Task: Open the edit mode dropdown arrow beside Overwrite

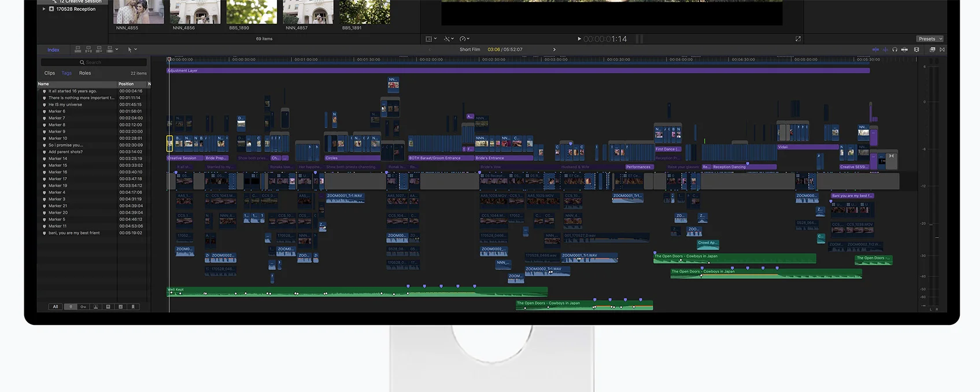Action: pos(117,50)
